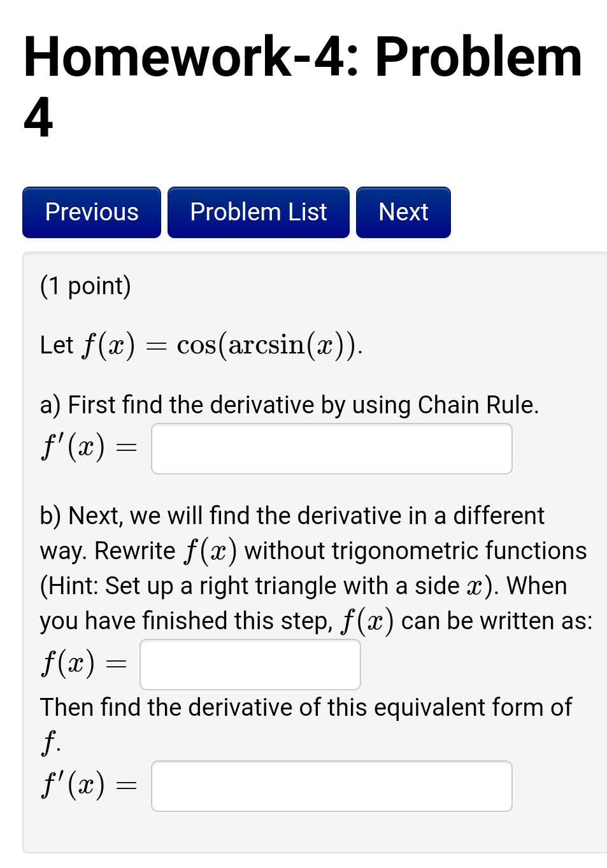This screenshot has height=868, width=607.
Task: Click the (1 point) label
Action: [x=85, y=285]
